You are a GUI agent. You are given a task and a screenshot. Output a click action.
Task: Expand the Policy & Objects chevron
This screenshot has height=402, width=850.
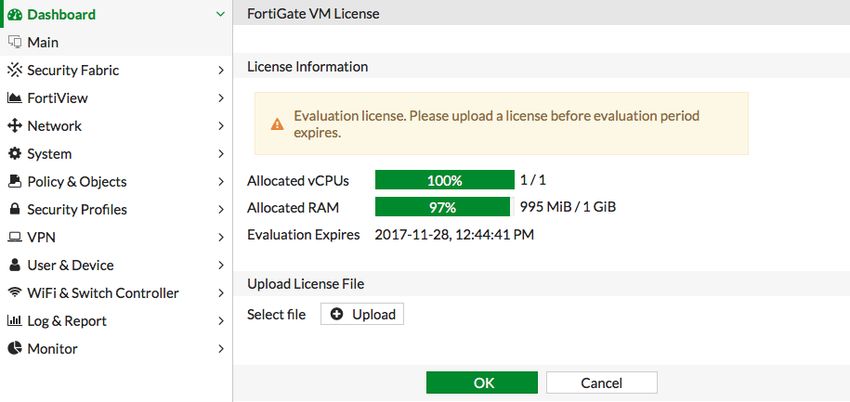[221, 181]
